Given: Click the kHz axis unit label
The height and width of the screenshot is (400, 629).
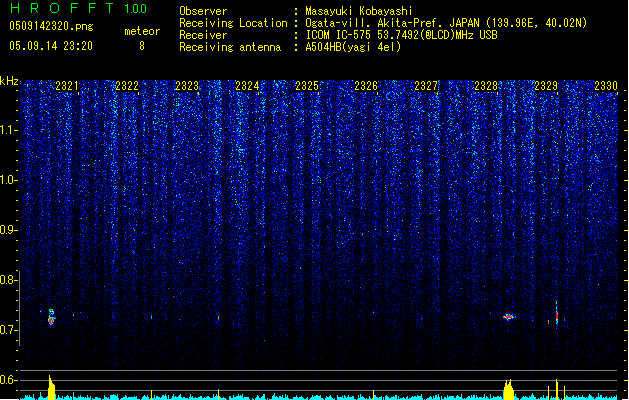Looking at the screenshot, I should (9, 81).
